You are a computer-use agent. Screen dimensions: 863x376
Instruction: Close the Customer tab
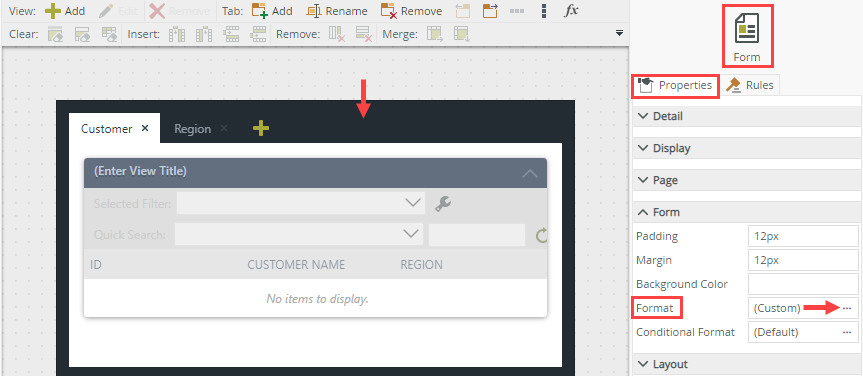pyautogui.click(x=145, y=128)
